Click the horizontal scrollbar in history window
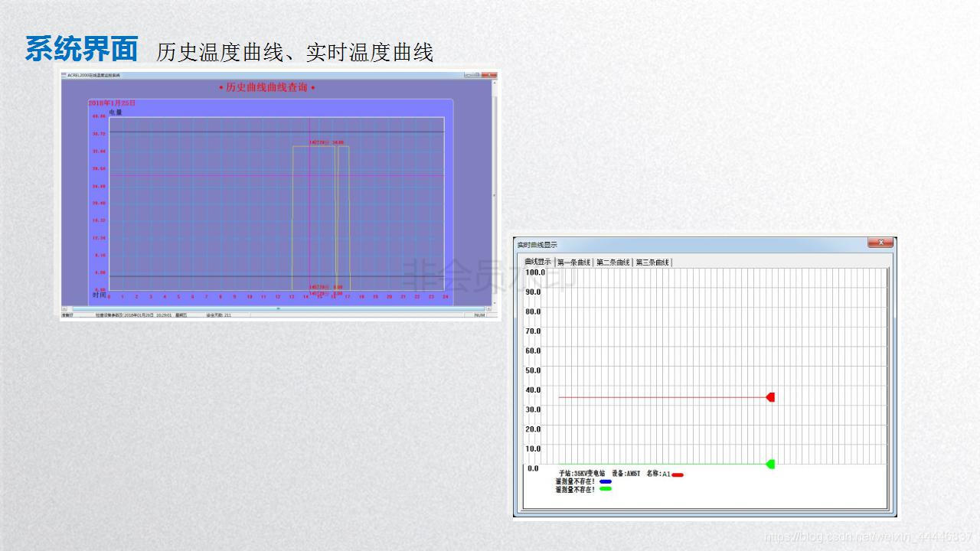This screenshot has height=551, width=980. tap(278, 308)
